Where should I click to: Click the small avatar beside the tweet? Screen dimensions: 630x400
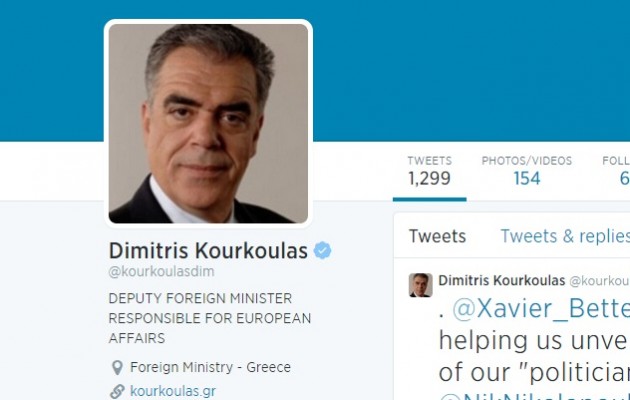(x=420, y=285)
